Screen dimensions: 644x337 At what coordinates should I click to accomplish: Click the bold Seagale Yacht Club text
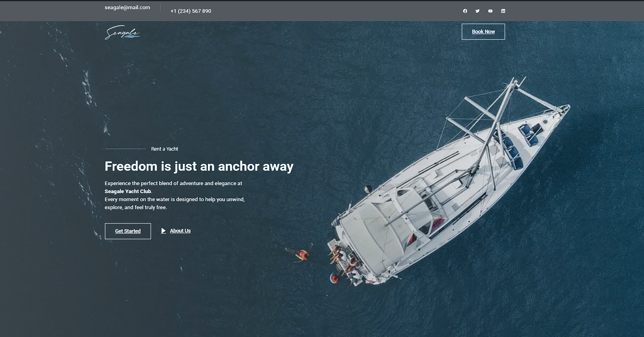tap(128, 192)
